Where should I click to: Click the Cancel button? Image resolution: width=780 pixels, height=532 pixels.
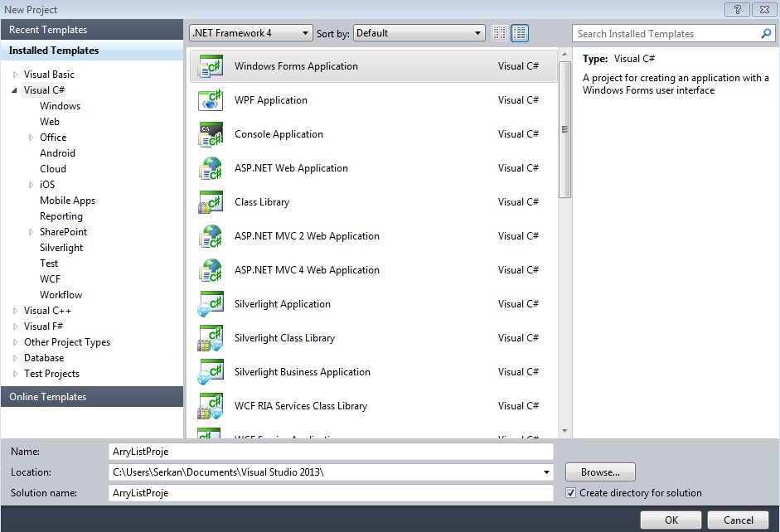click(739, 520)
